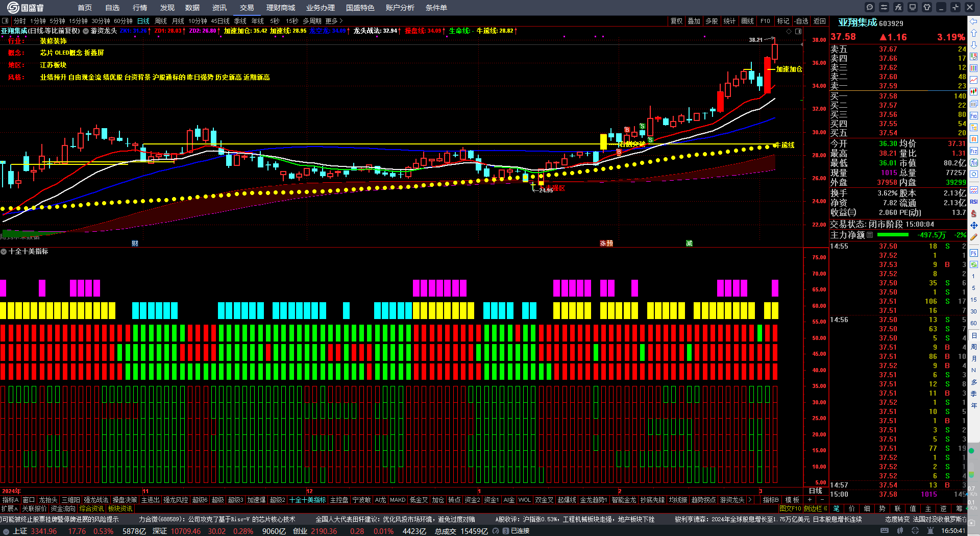Open the status bar round dropdown icon
980x536 pixels.
[x=6, y=531]
